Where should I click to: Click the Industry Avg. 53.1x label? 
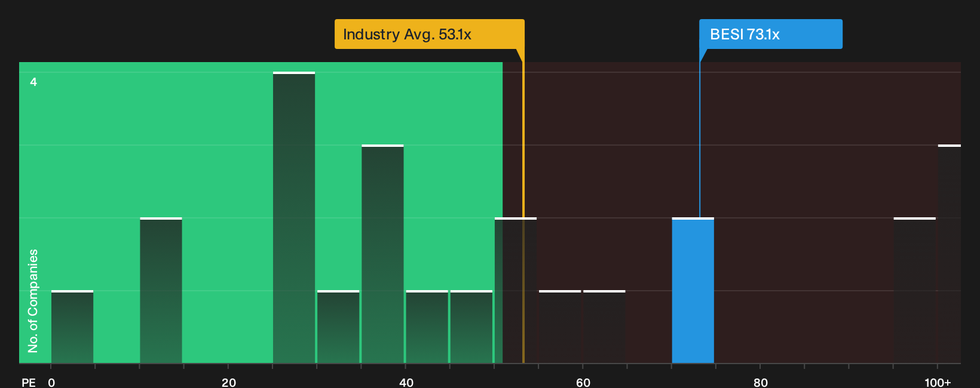click(x=429, y=34)
